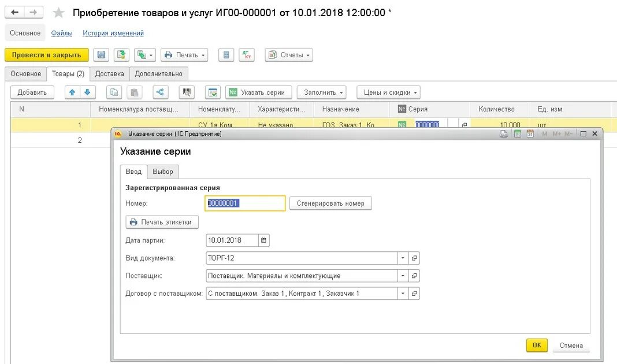
Task: Go forward with the right arrow
Action: pyautogui.click(x=34, y=13)
